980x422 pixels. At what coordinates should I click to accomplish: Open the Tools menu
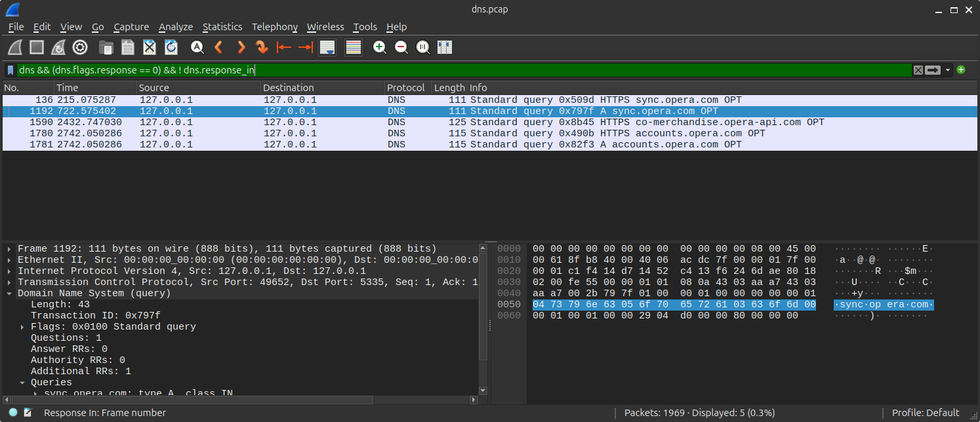click(365, 27)
